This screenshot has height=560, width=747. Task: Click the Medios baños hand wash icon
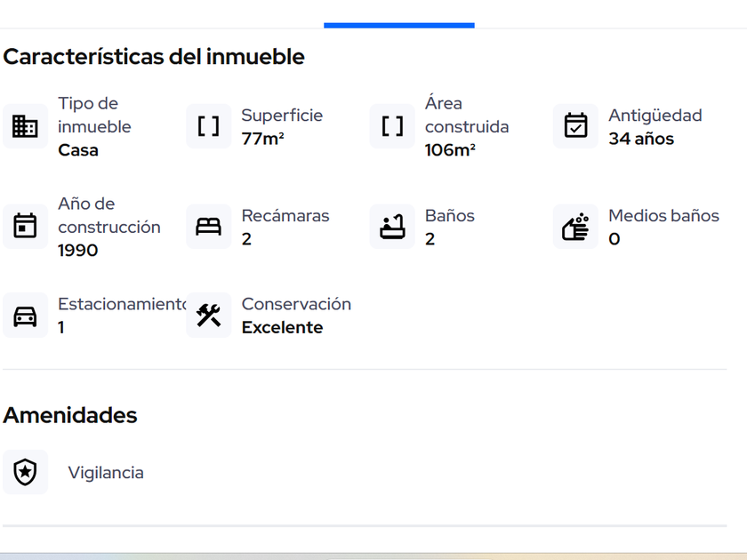pyautogui.click(x=575, y=227)
